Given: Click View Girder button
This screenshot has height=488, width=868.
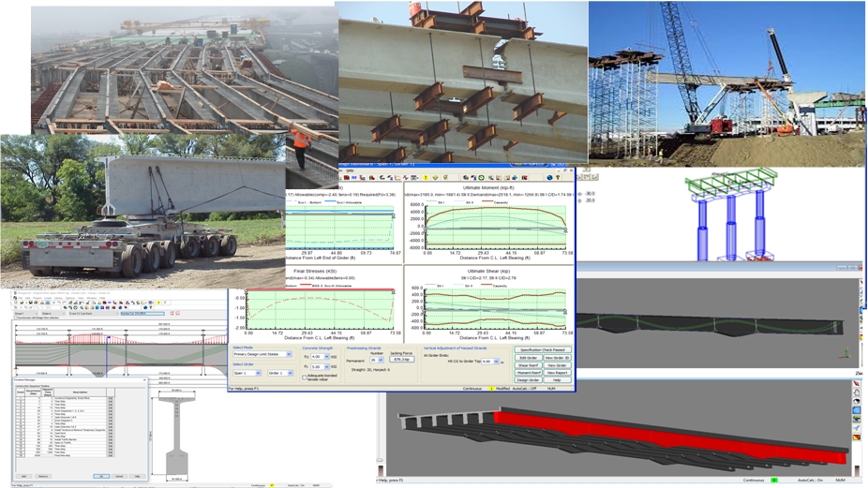Looking at the screenshot, I should (x=557, y=365).
